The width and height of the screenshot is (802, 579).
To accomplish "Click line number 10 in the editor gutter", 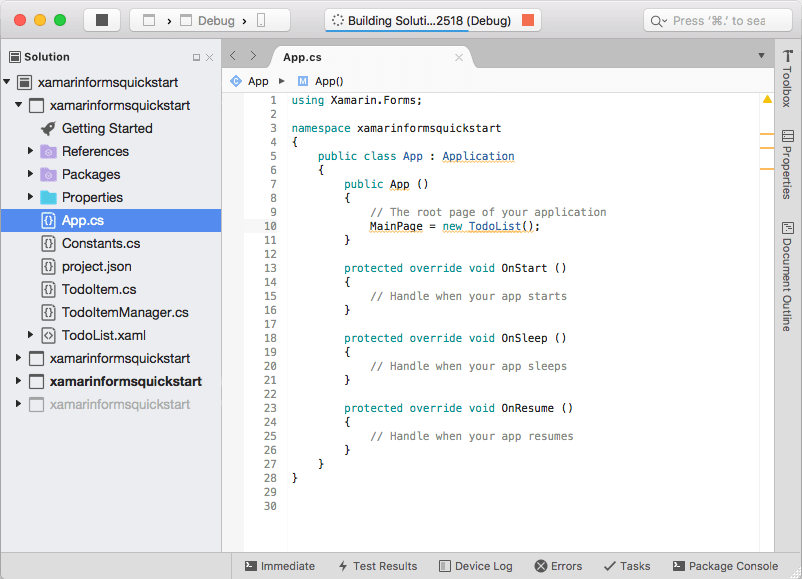I will 272,226.
